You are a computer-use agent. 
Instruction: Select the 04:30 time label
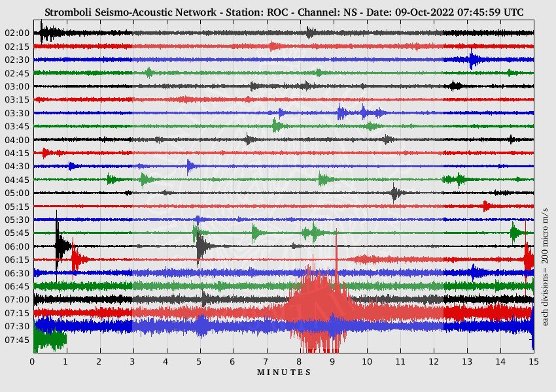point(17,167)
